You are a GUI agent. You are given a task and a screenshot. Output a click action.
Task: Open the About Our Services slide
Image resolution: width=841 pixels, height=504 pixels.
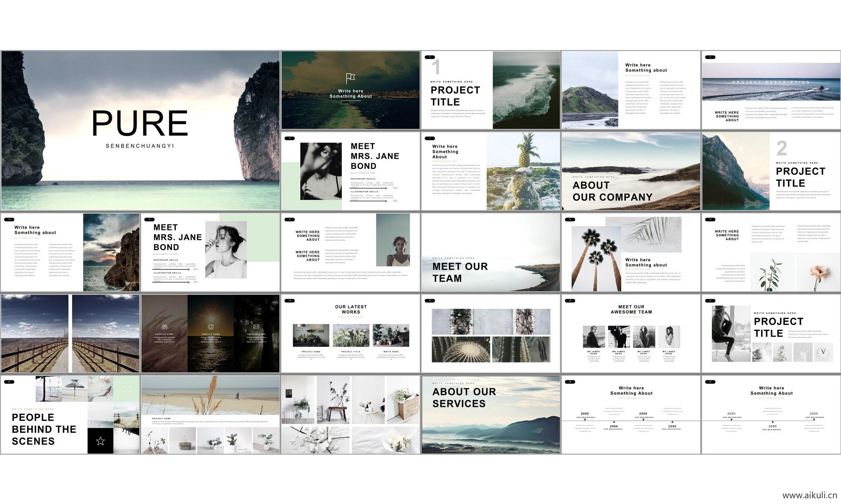coord(490,414)
